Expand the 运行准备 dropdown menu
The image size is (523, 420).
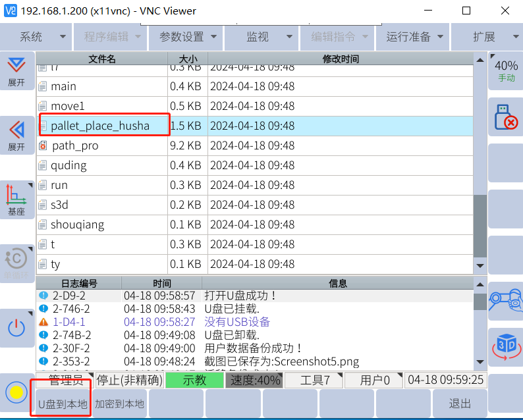(x=414, y=37)
